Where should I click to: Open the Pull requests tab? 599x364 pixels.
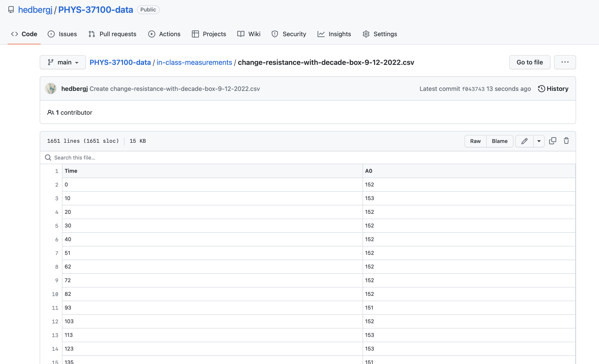click(112, 34)
